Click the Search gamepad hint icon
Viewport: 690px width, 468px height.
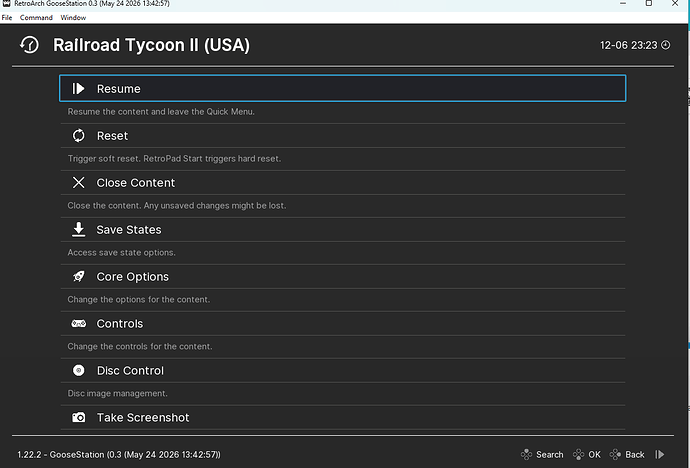[526, 454]
